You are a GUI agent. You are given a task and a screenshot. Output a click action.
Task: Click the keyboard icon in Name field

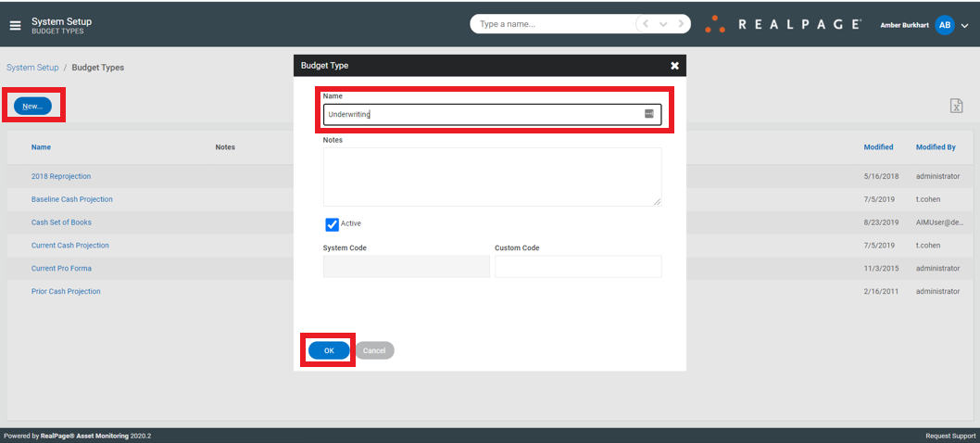click(648, 114)
